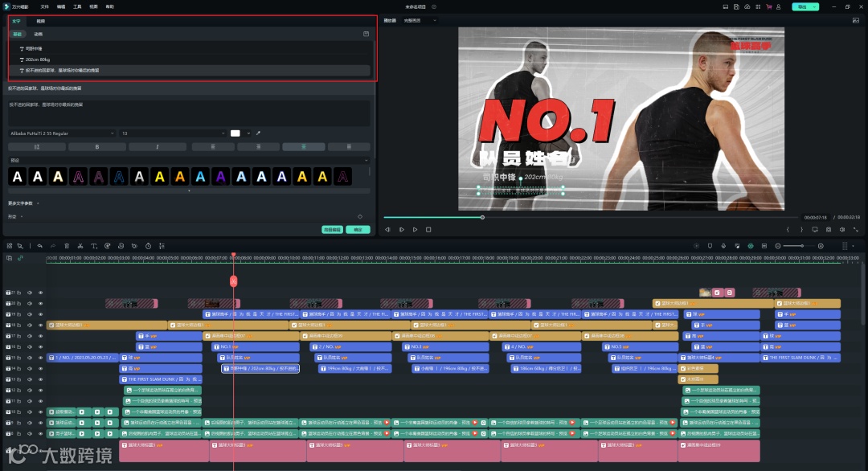Open the 工具 menu
Viewport: 868px width, 471px height.
[x=77, y=6]
